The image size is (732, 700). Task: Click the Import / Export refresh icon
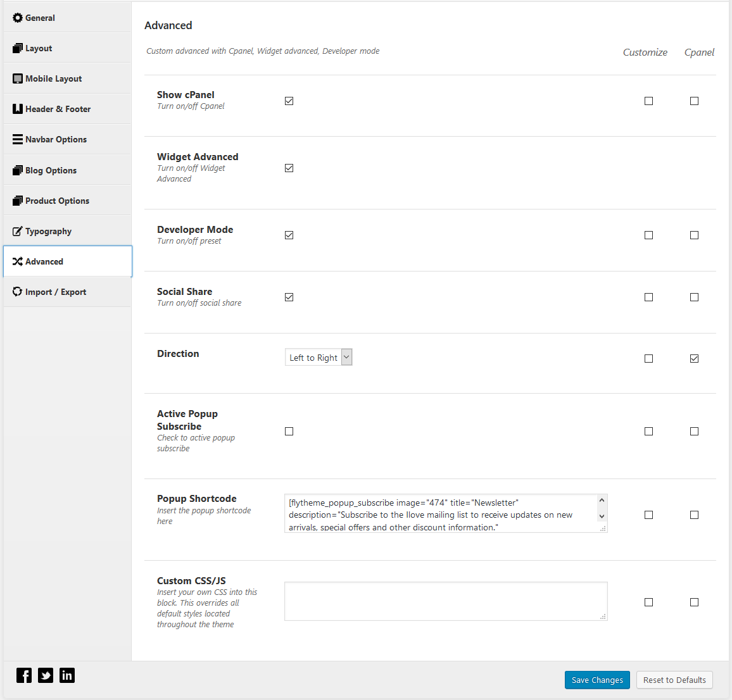(17, 292)
